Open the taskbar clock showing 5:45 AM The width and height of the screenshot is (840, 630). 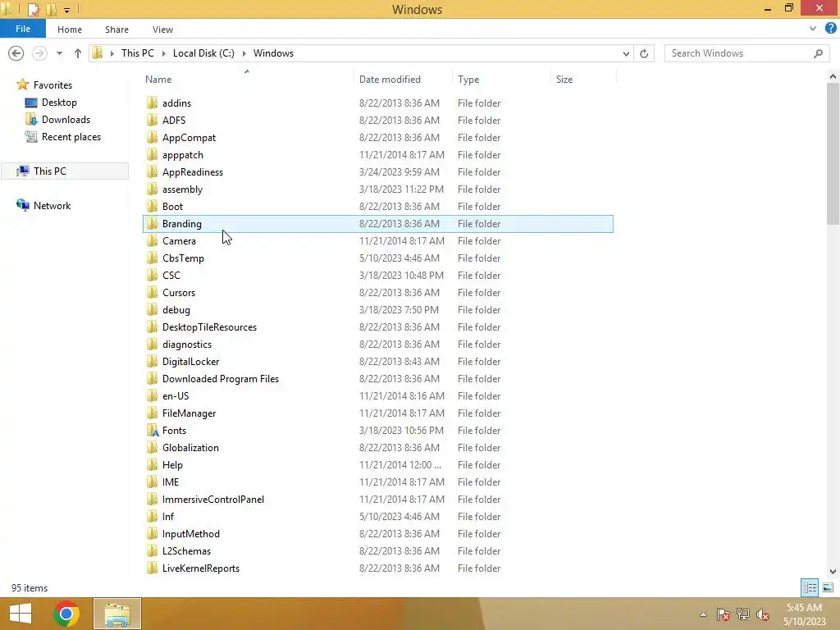[x=805, y=614]
